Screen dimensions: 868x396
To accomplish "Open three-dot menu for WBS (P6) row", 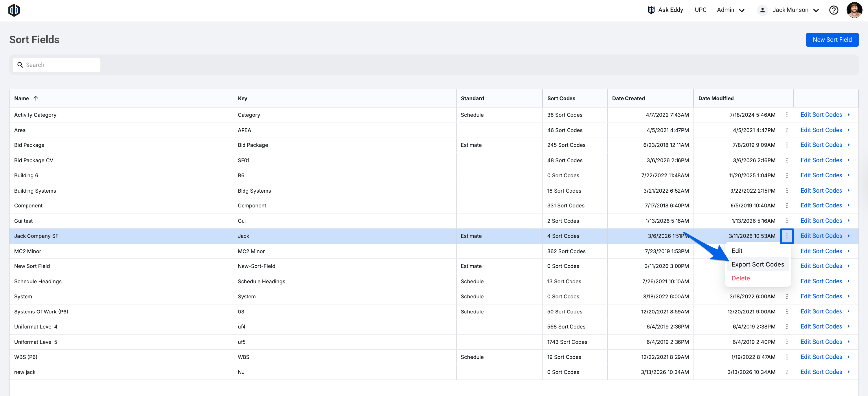I will 787,357.
